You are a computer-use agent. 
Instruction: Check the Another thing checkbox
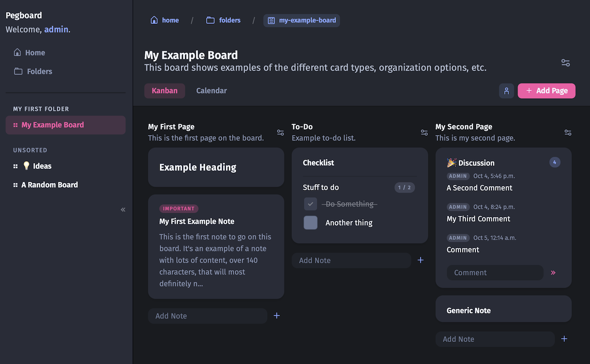(x=310, y=223)
